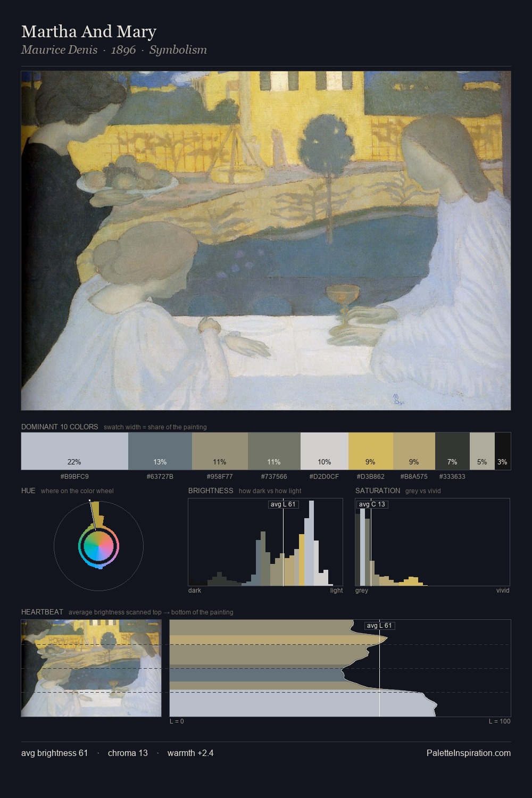
Task: Select the 13% slate swatch #63727B
Action: click(x=160, y=451)
